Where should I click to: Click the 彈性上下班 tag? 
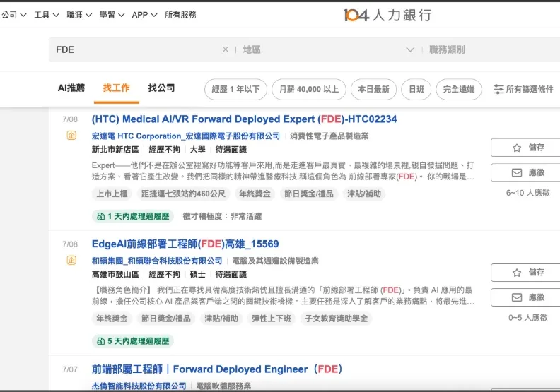272,319
